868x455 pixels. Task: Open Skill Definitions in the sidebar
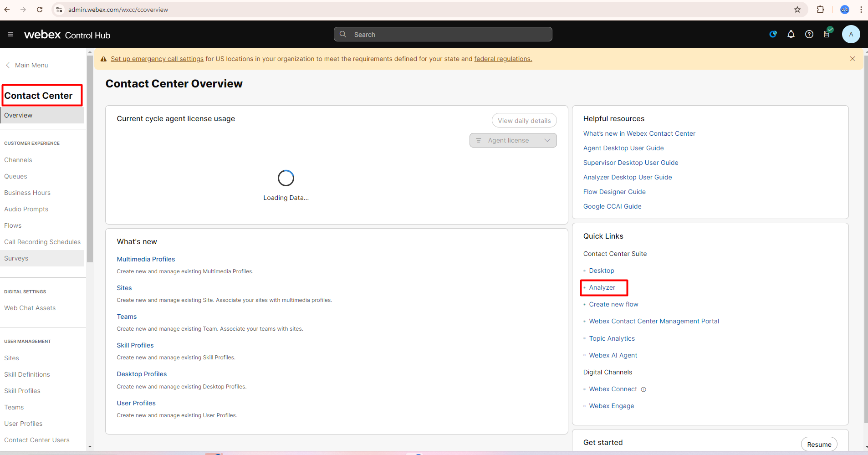coord(27,374)
